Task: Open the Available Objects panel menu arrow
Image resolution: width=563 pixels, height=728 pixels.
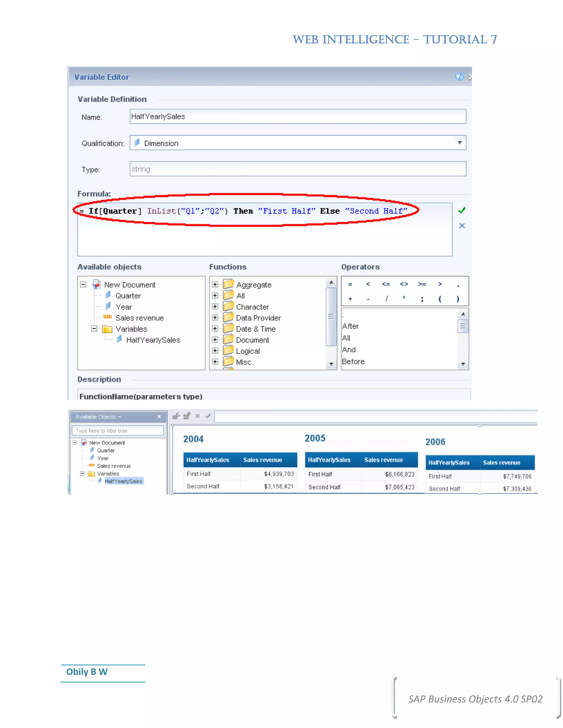Action: [x=120, y=417]
